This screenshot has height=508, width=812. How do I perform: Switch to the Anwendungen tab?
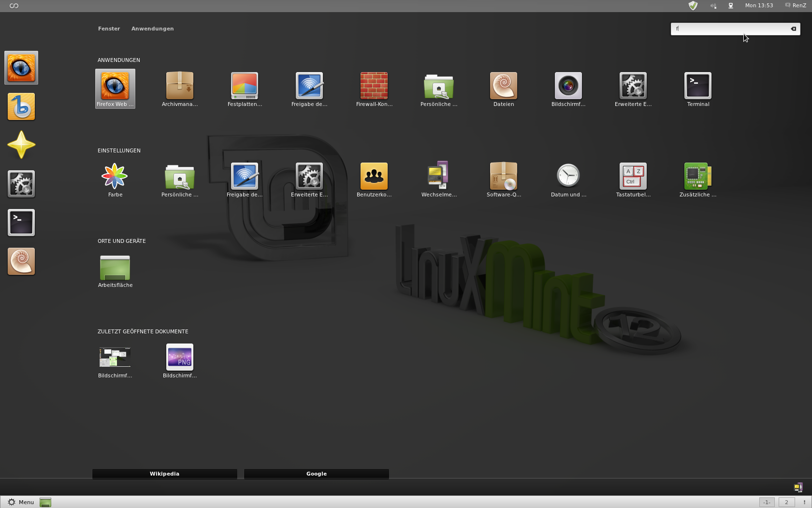[x=152, y=29]
